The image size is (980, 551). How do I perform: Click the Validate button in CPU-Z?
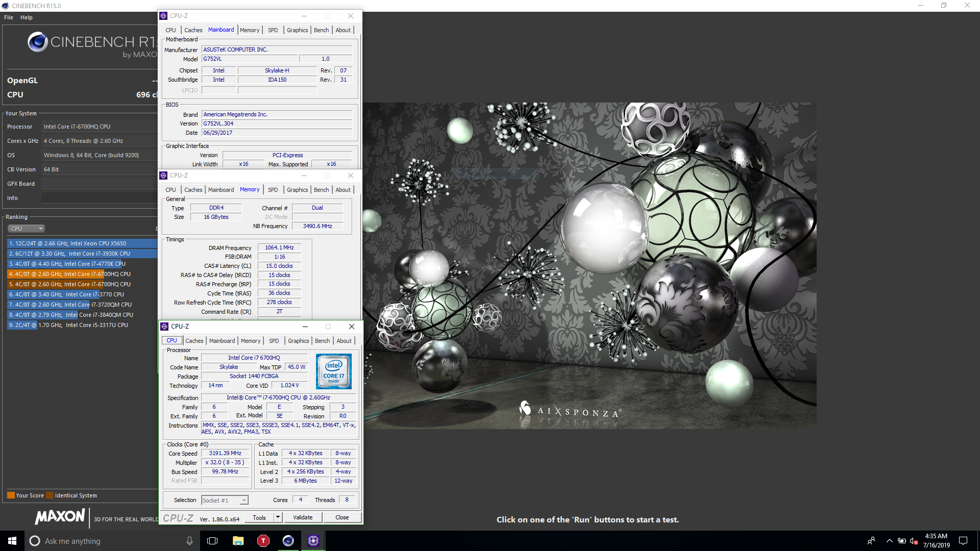click(303, 517)
